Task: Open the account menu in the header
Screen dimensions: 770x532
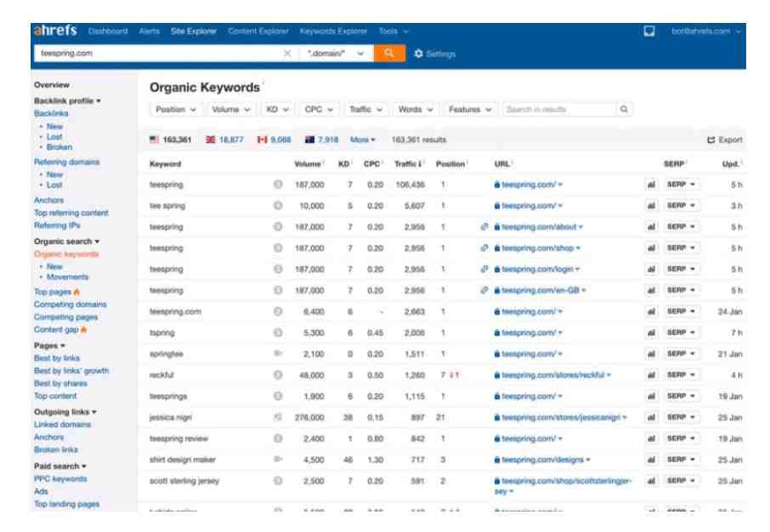Action: (706, 31)
